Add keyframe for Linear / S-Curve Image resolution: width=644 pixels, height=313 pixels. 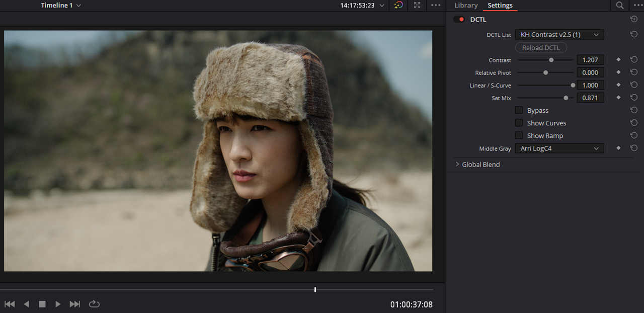point(618,85)
